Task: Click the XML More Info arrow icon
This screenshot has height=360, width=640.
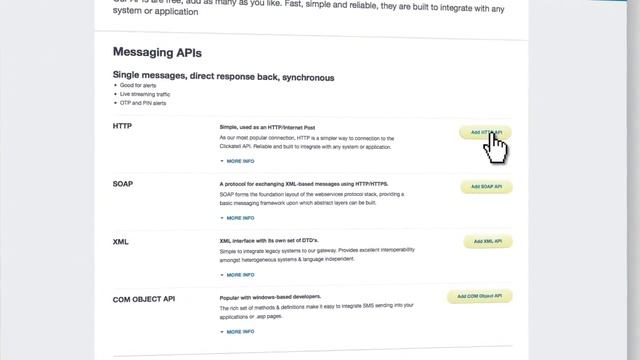Action: click(222, 275)
